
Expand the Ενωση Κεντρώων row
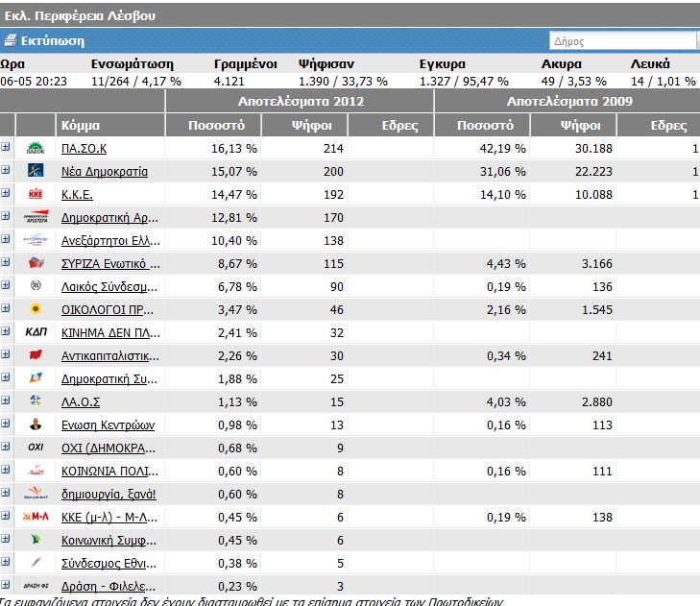pos(6,424)
